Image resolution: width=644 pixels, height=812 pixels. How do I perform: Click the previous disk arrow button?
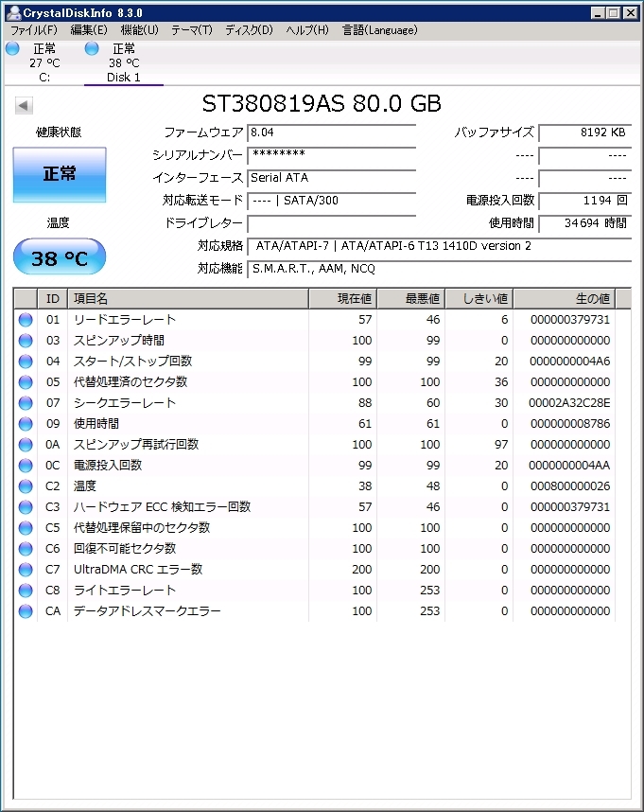pos(24,106)
